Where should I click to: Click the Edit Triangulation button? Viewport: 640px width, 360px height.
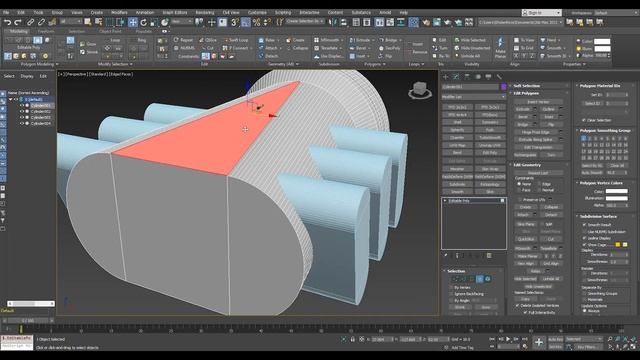pos(538,147)
